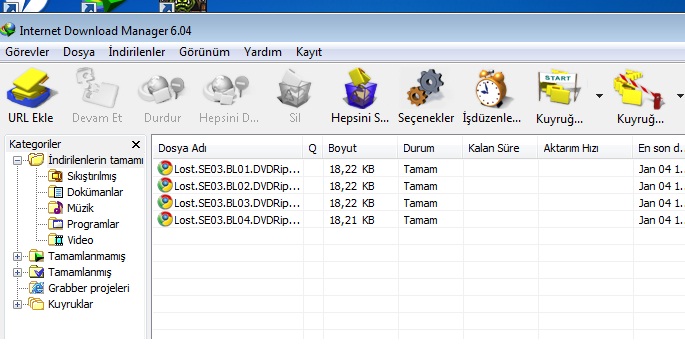Viewport: 685px width, 360px height.
Task: Click 18,21 KB size cell
Action: 352,220
